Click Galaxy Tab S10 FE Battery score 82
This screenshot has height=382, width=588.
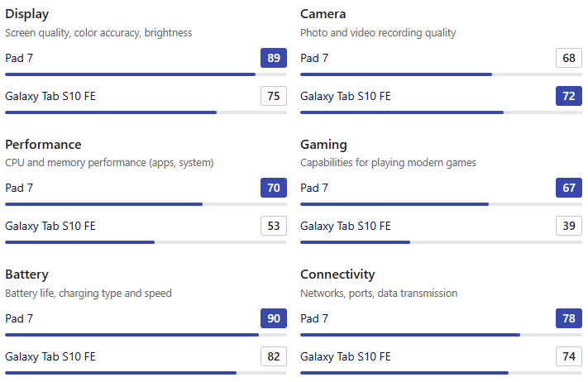[x=274, y=356]
